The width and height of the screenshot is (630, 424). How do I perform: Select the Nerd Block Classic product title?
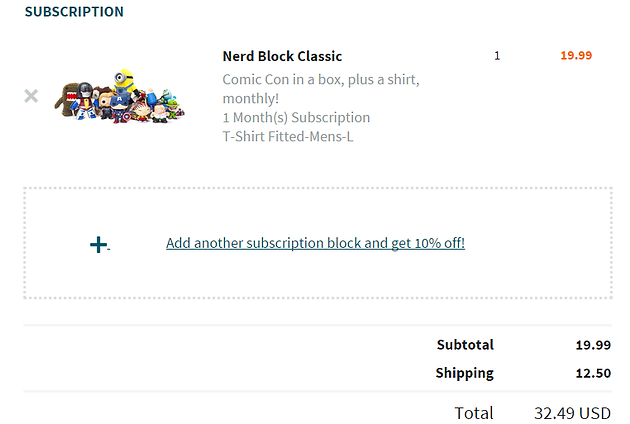pyautogui.click(x=282, y=56)
